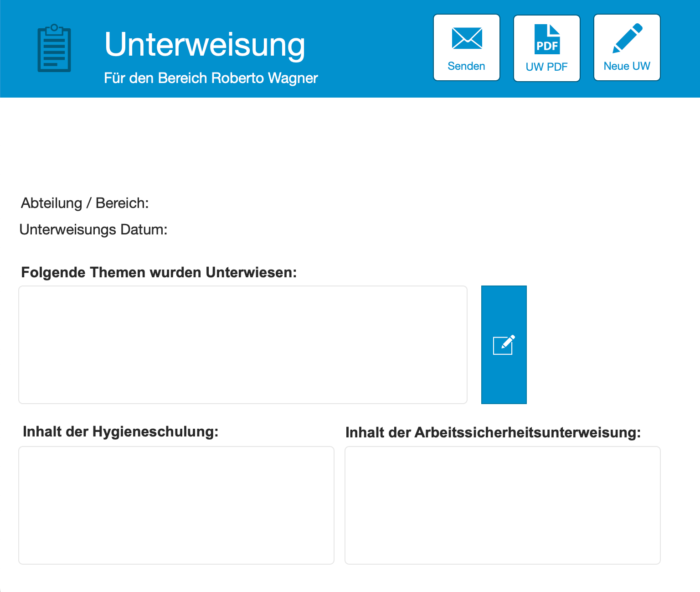Focus the Arbeitssicherheitsunterweisung content box

tap(502, 505)
